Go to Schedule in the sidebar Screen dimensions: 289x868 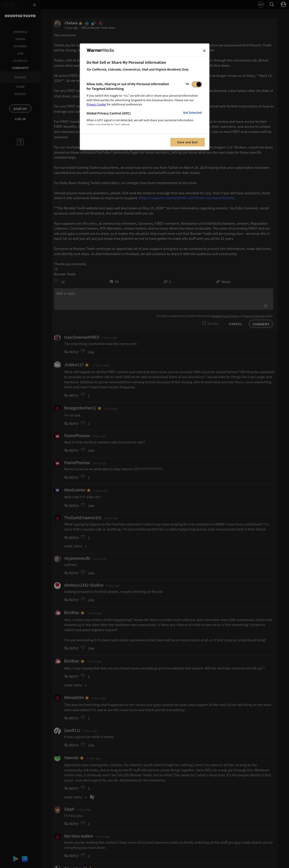[20, 61]
